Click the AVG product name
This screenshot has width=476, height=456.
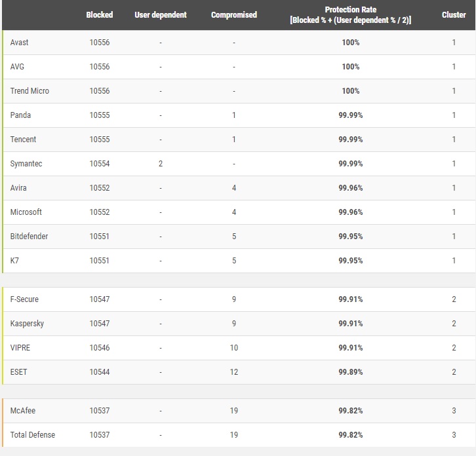tap(17, 67)
